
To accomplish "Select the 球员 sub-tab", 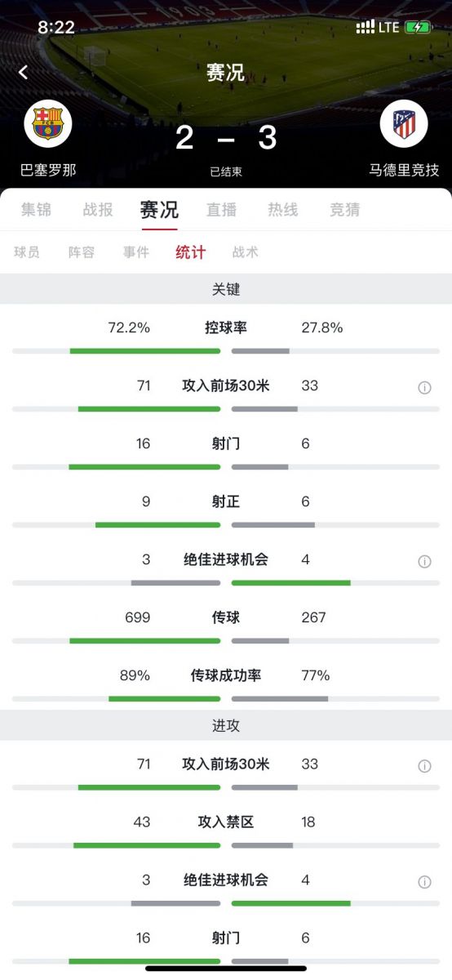I will (x=27, y=252).
